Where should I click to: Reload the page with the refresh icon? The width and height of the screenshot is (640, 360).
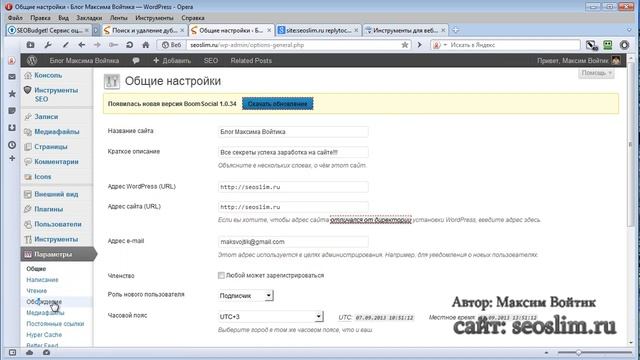[129, 45]
